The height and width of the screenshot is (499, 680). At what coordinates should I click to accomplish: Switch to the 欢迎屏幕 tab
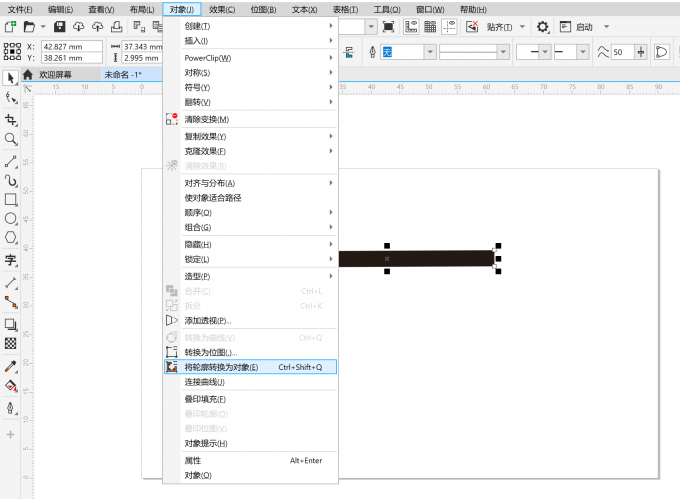55,75
